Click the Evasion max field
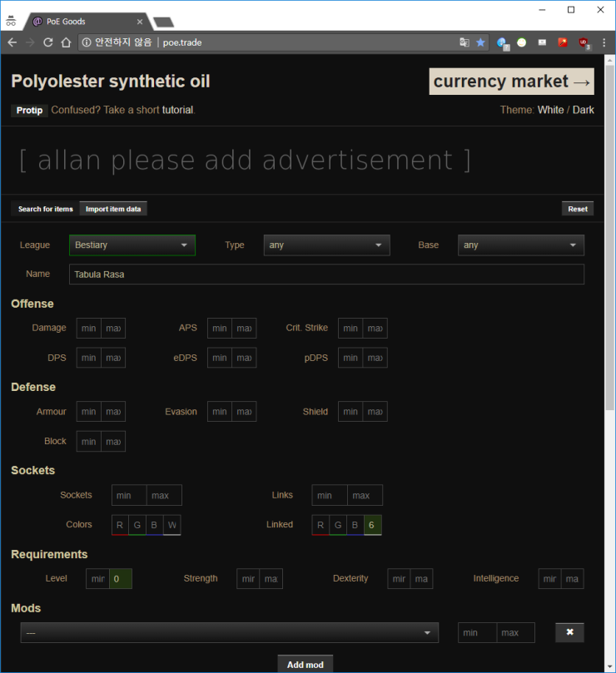 click(245, 412)
